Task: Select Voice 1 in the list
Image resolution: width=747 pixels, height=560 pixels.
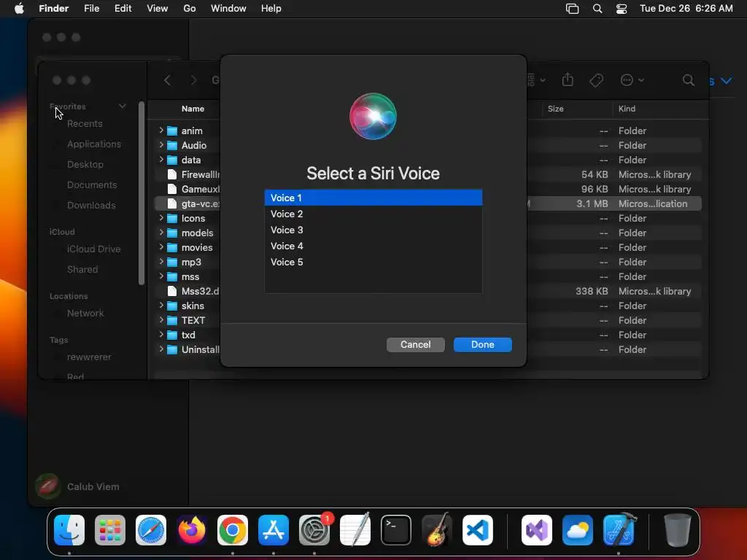Action: point(373,198)
